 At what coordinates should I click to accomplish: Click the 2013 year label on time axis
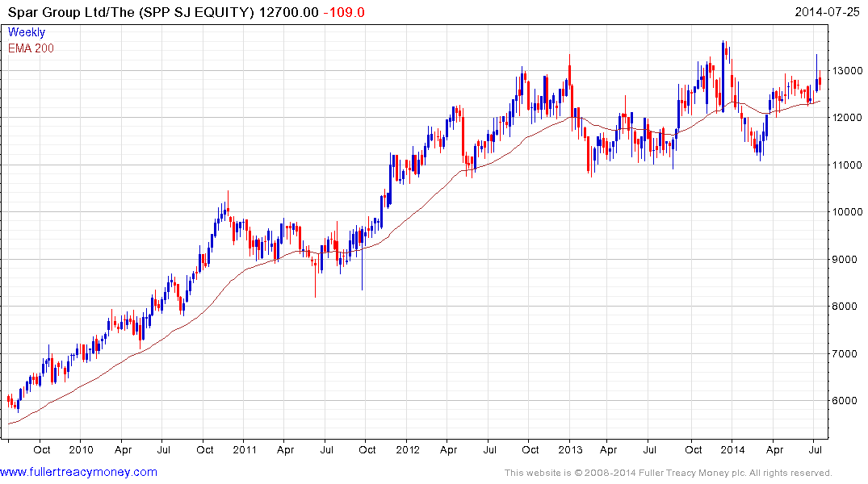pos(569,449)
